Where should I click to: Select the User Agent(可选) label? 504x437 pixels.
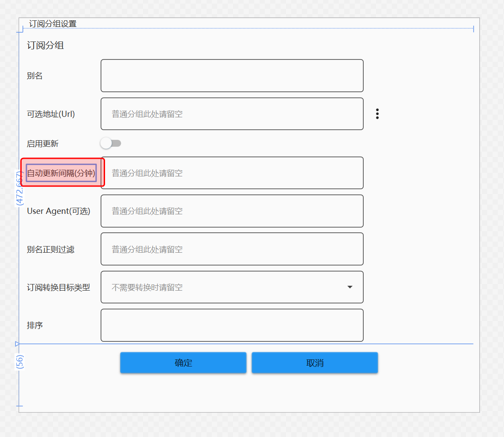click(x=58, y=211)
